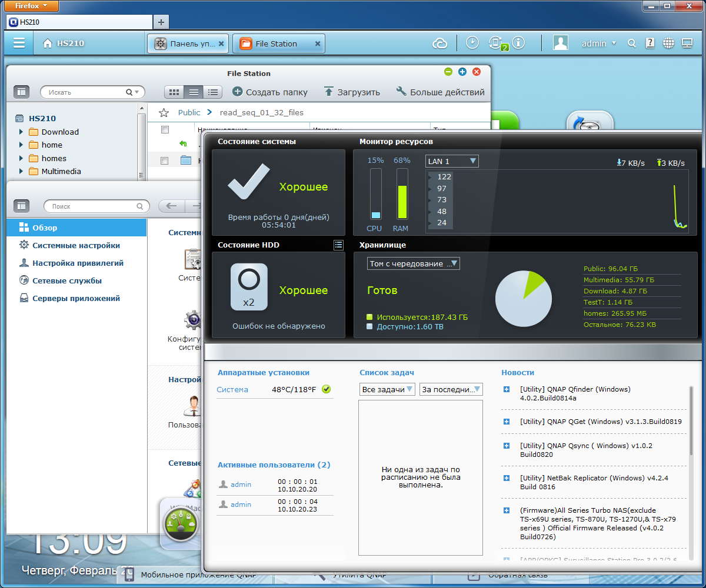Screen dimensions: 706x588
Task: Open the search magnifier in top bar
Action: coord(632,43)
